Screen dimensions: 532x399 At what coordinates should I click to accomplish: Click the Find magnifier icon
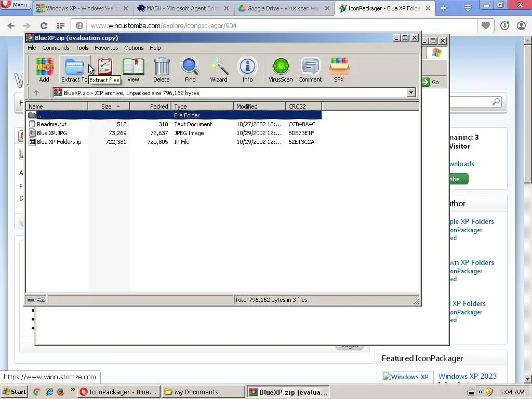click(x=190, y=70)
